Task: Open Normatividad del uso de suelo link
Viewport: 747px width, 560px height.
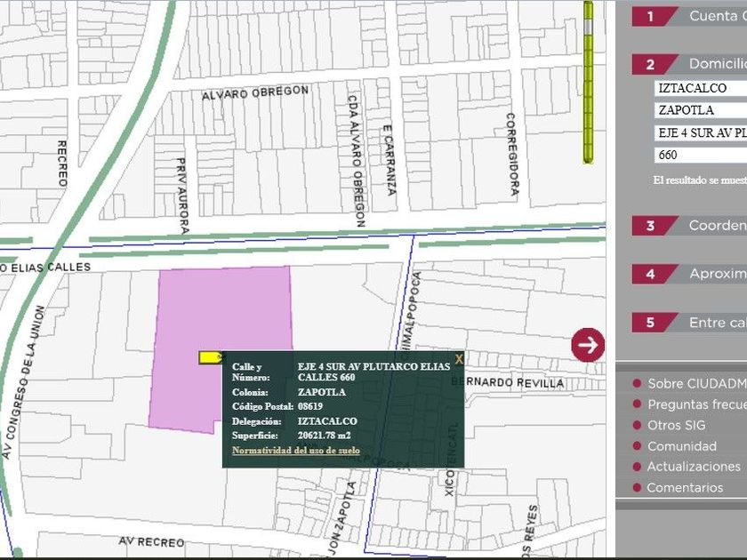Action: pos(295,451)
